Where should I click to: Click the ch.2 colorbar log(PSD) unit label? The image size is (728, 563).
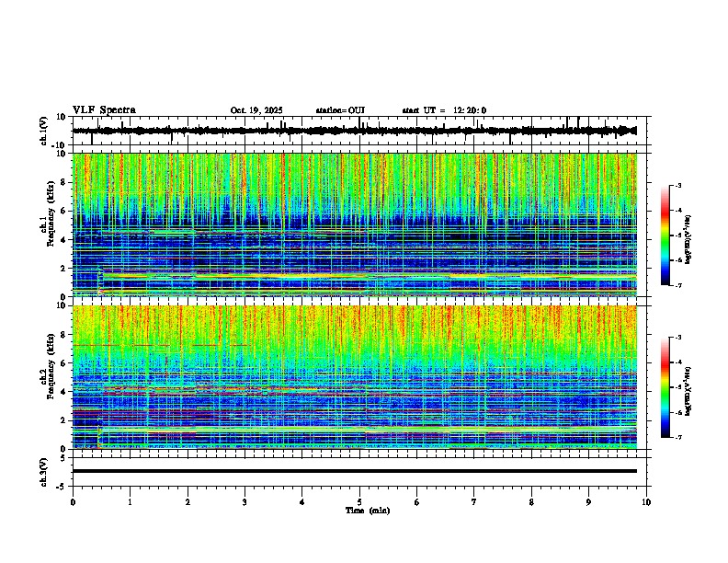[x=688, y=391]
